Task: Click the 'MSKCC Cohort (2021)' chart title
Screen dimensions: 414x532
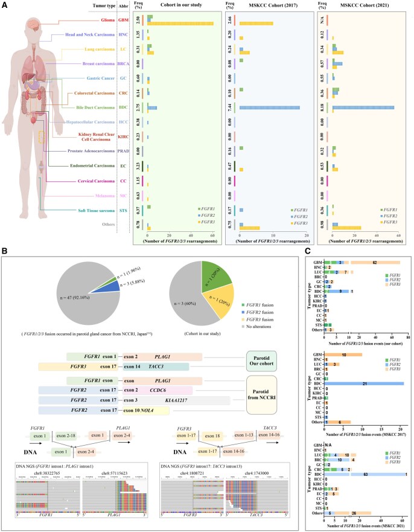Action: tap(366, 5)
